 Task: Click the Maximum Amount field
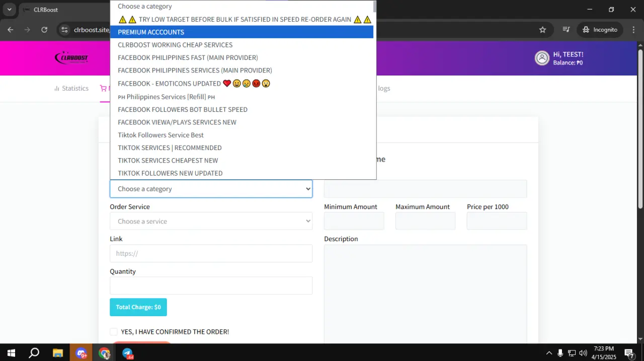pos(425,221)
